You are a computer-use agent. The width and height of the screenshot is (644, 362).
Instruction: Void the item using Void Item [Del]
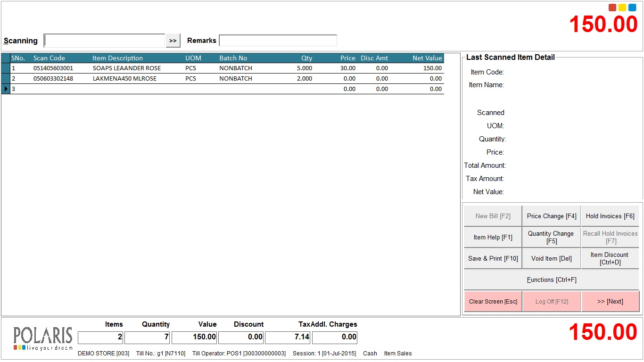[551, 259]
